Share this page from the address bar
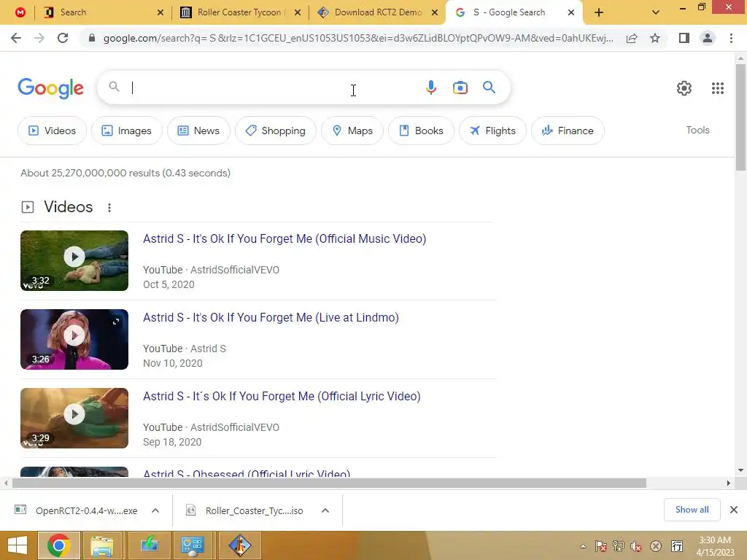The image size is (747, 560). click(x=632, y=38)
